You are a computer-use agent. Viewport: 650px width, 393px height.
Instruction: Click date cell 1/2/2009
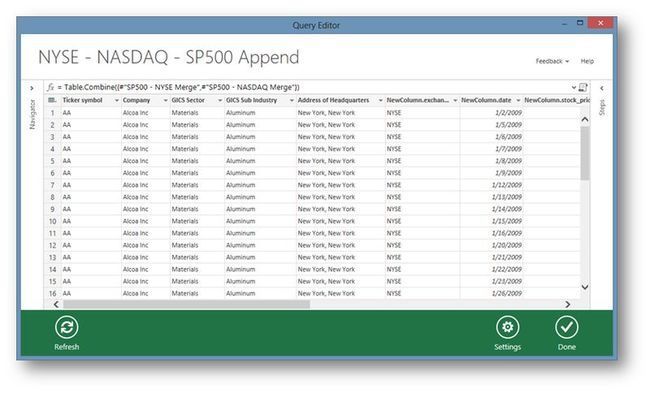pos(508,113)
